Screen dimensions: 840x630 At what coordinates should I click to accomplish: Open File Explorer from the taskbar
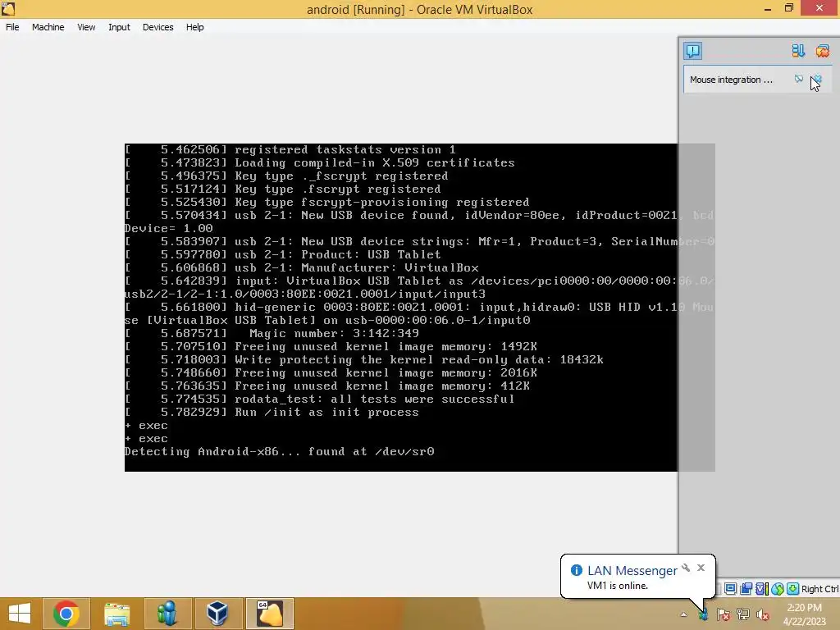[x=116, y=614]
